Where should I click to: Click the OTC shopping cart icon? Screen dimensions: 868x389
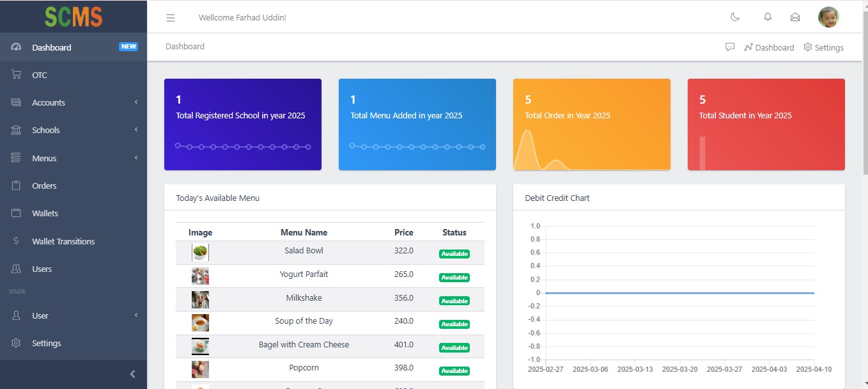[x=17, y=75]
